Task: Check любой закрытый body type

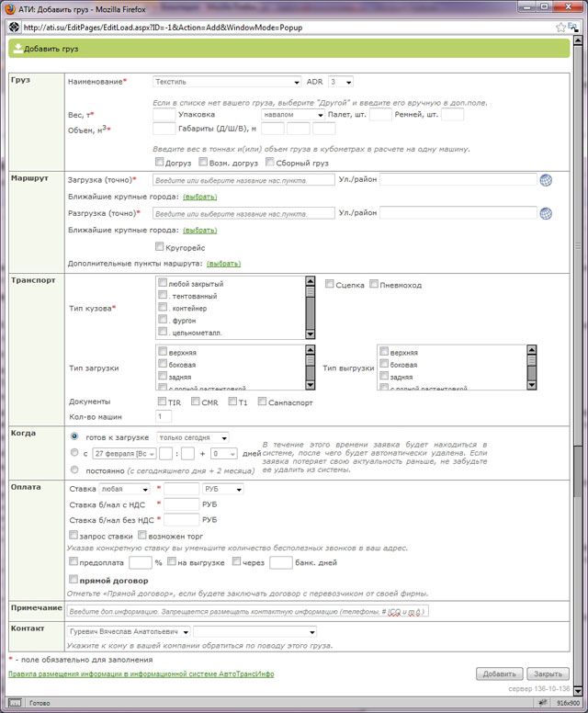Action: click(x=163, y=282)
